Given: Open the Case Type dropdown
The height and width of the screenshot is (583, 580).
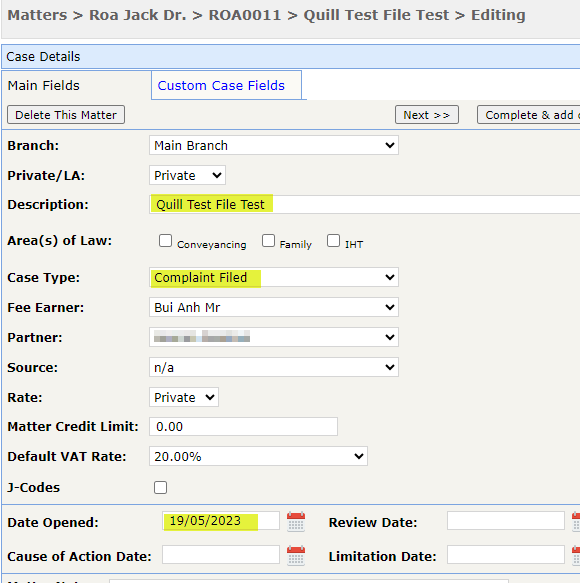Looking at the screenshot, I should pyautogui.click(x=274, y=277).
